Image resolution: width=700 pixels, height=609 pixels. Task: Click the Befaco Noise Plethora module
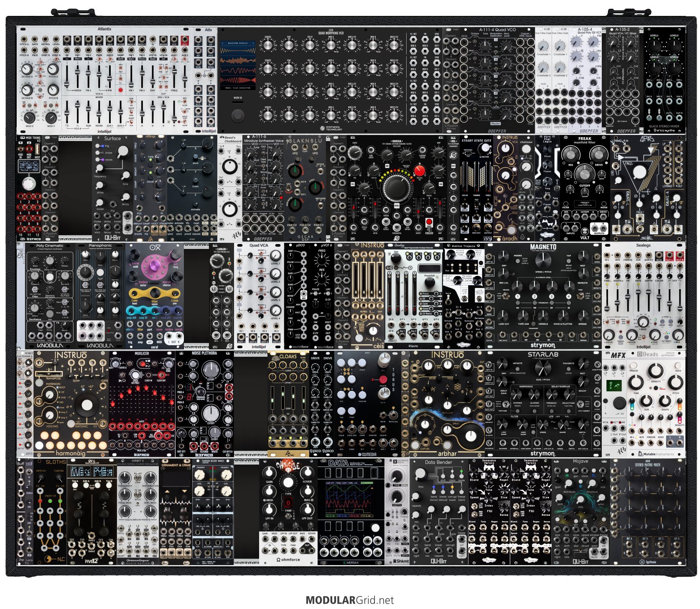pos(205,404)
